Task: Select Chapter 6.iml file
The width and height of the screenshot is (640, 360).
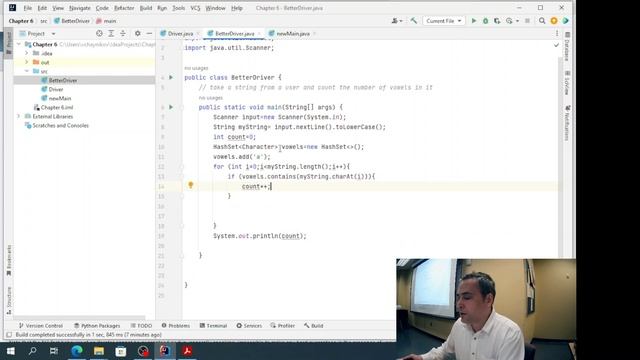Action: click(56, 107)
